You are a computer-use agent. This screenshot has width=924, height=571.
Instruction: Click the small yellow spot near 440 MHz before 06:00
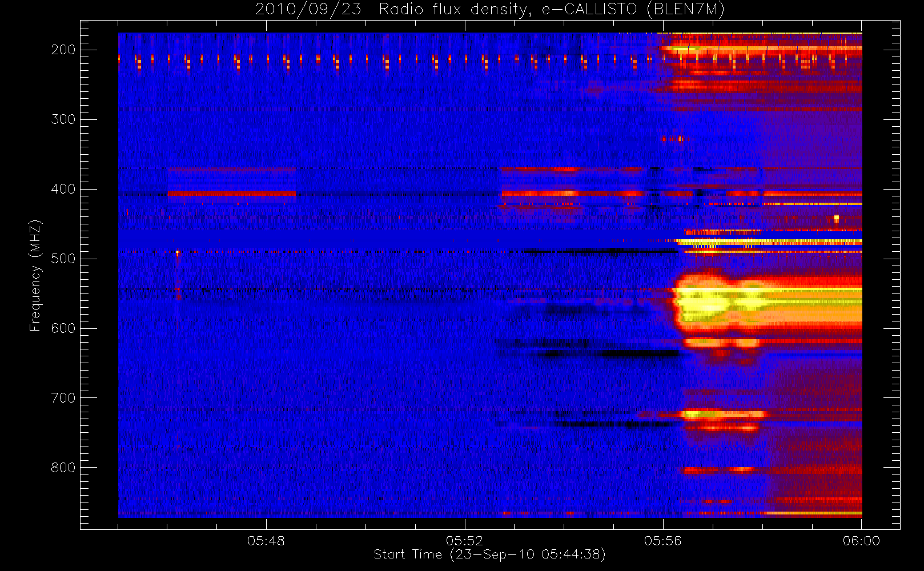coord(837,218)
